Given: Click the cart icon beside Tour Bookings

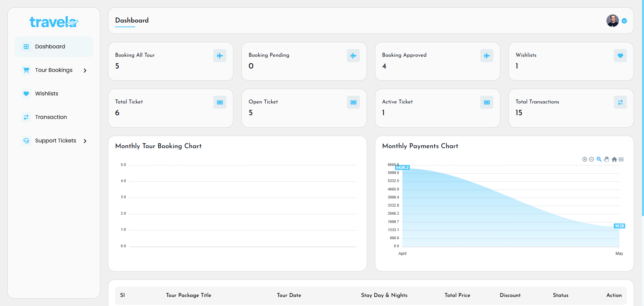Looking at the screenshot, I should tap(26, 70).
